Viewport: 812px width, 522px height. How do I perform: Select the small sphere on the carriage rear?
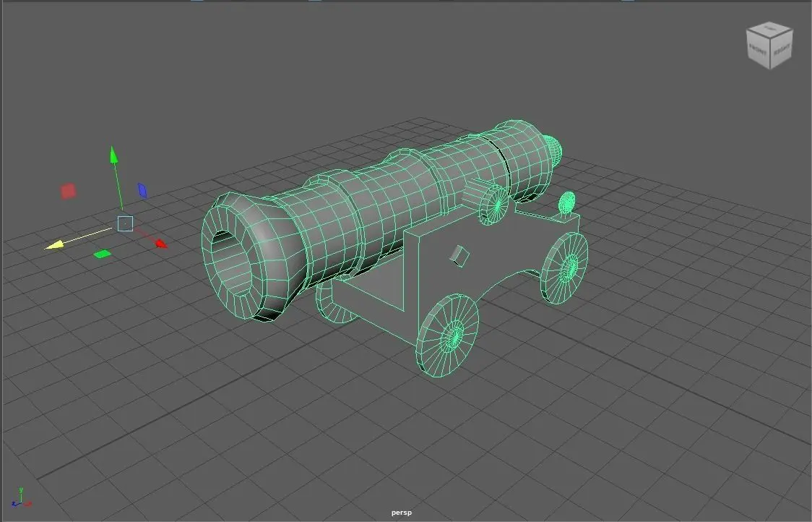[568, 202]
